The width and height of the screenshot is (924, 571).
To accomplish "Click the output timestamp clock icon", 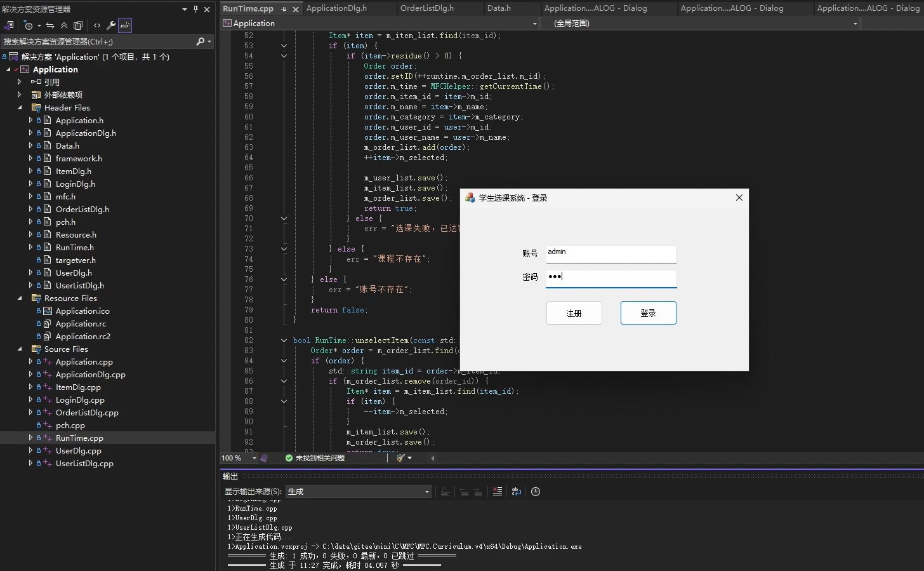I will pyautogui.click(x=536, y=492).
